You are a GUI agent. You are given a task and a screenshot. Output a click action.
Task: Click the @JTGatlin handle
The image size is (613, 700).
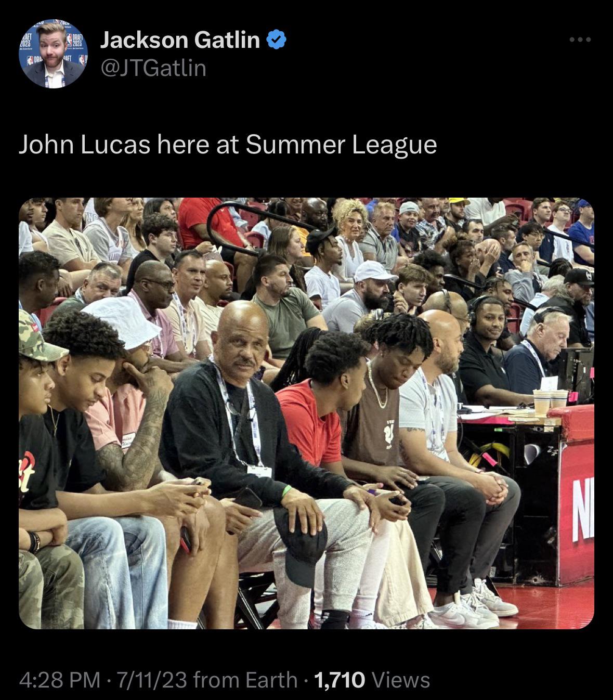153,68
